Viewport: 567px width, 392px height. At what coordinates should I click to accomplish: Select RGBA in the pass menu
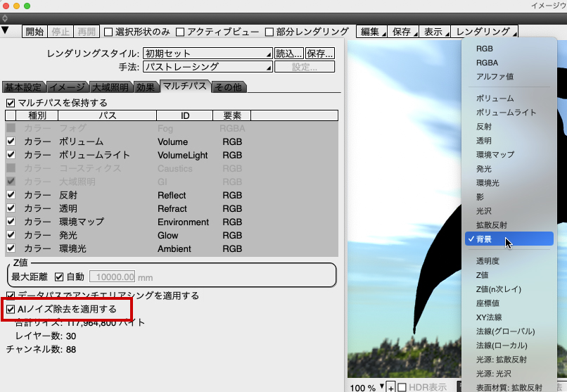509,63
